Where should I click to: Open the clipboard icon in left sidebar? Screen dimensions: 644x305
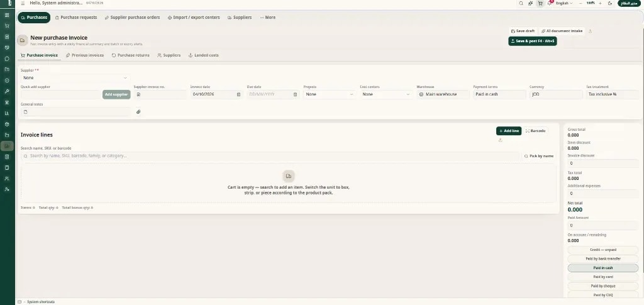(x=7, y=167)
